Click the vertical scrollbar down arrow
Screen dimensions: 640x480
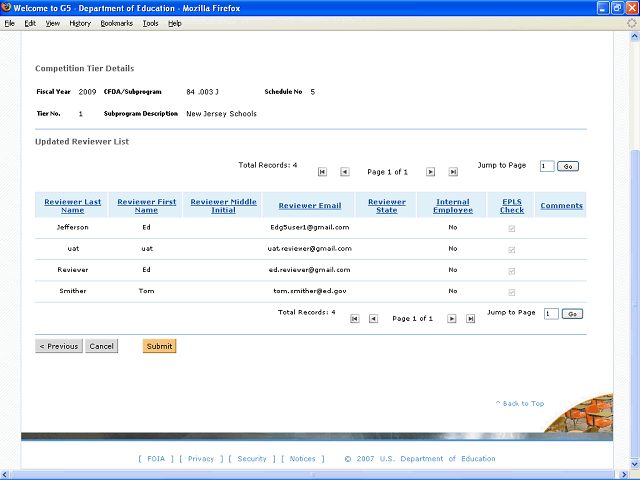click(635, 464)
